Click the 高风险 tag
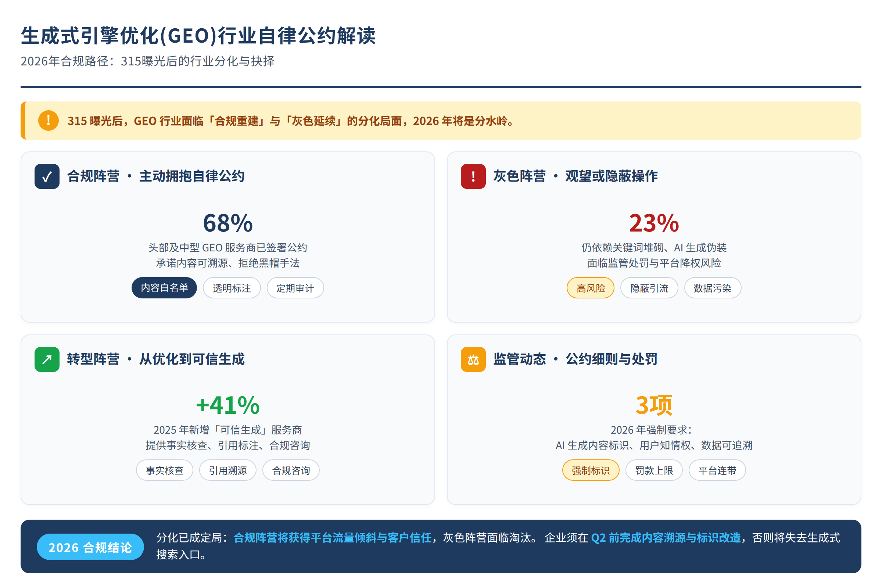Viewport: 882px width, 588px height. (591, 288)
